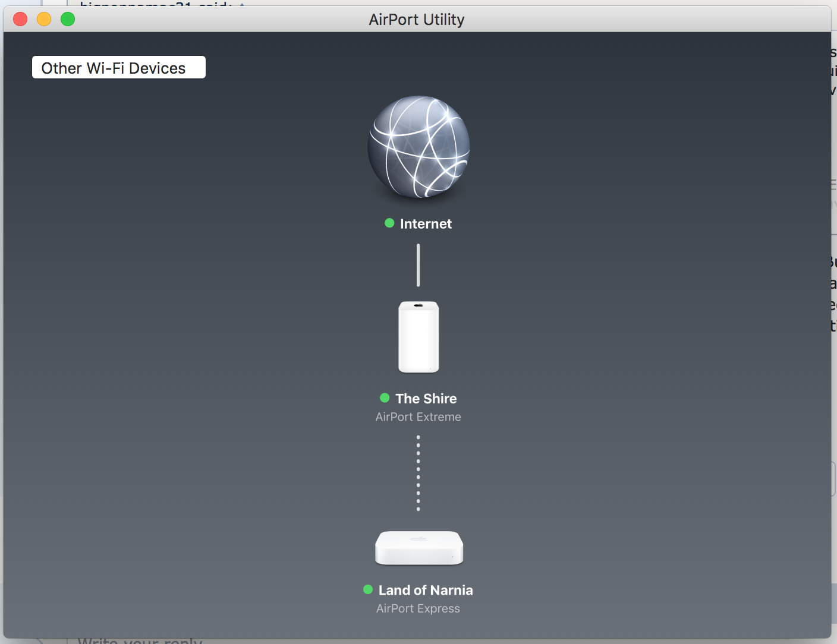The width and height of the screenshot is (837, 644).
Task: Click the Land of Narnia label
Action: click(x=426, y=590)
